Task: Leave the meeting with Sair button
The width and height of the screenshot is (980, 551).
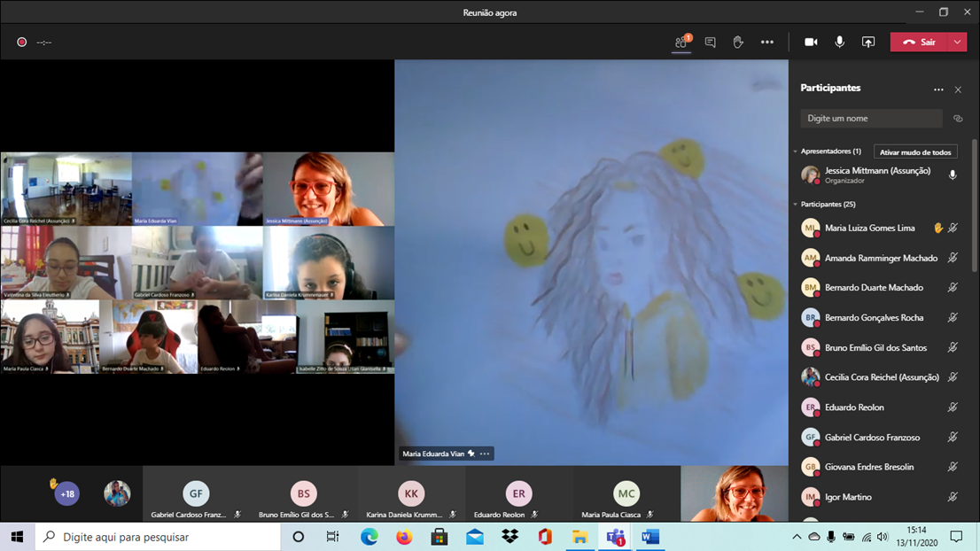Action: [x=920, y=42]
